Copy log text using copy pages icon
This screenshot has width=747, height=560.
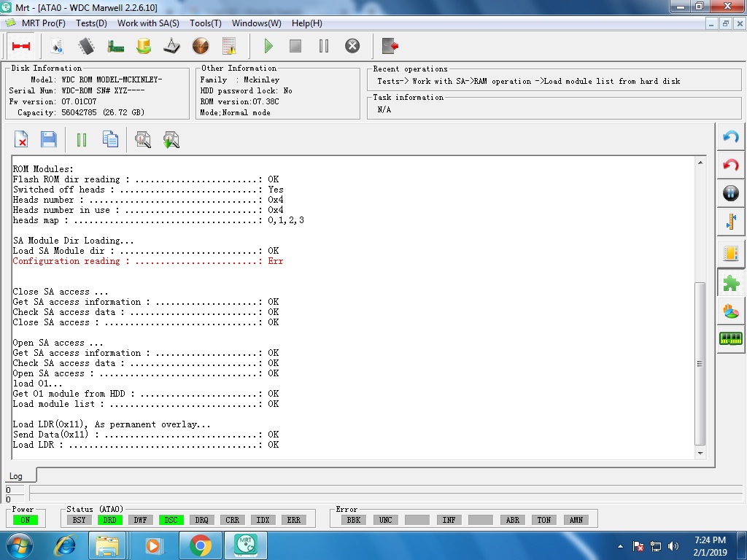110,139
